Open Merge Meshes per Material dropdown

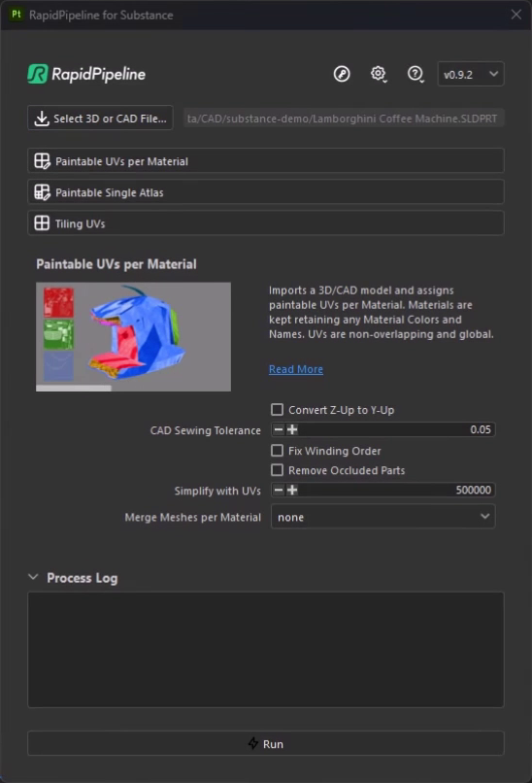pyautogui.click(x=382, y=517)
